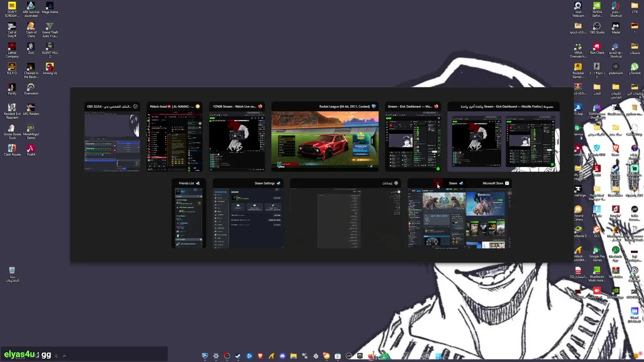Select the Iriun Webcam desktop icon
This screenshot has height=362, width=644.
click(578, 10)
